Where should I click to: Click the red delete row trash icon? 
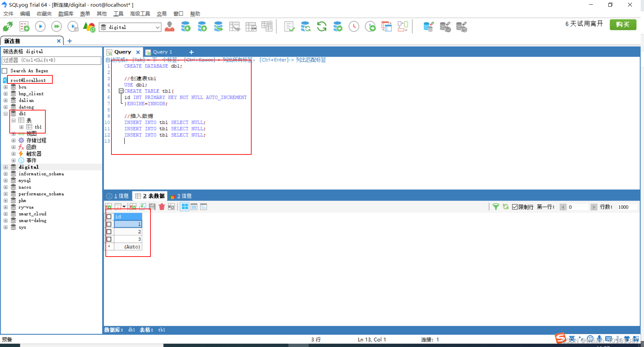tap(162, 207)
